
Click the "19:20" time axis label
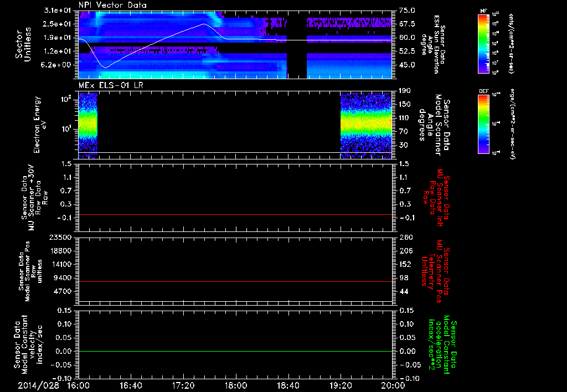point(341,385)
